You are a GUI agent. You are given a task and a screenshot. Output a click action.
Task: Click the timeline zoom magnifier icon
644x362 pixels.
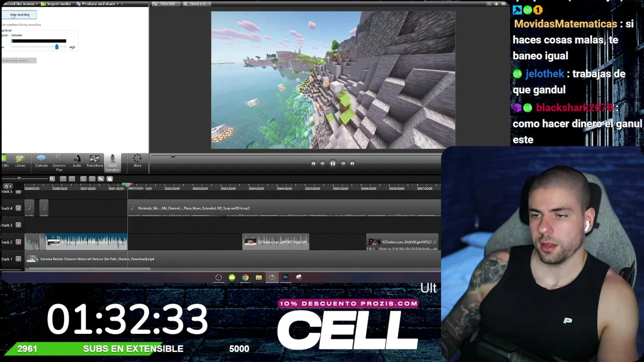click(52, 179)
